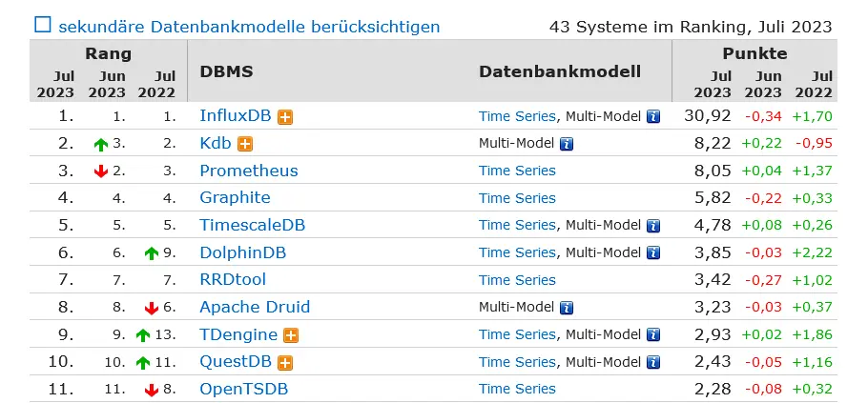
Task: Open the OpenTSDB DBMS link
Action: (x=243, y=390)
